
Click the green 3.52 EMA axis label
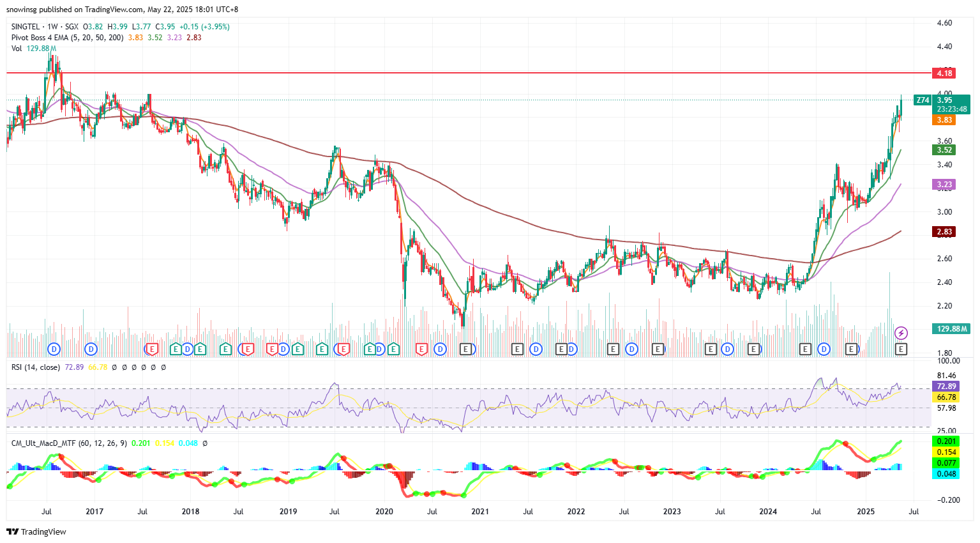click(944, 150)
